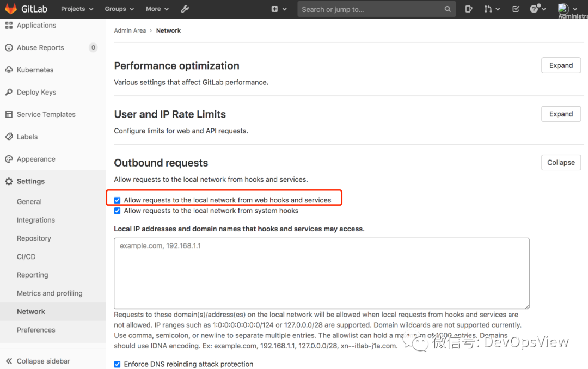Viewport: 588px width, 369px height.
Task: Click the Deploy Keys key icon
Action: (9, 92)
